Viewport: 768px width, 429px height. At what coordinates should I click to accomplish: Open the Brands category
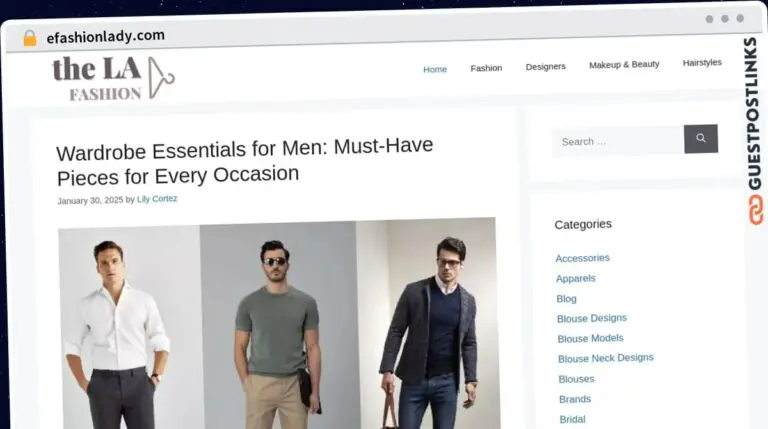[x=575, y=399]
